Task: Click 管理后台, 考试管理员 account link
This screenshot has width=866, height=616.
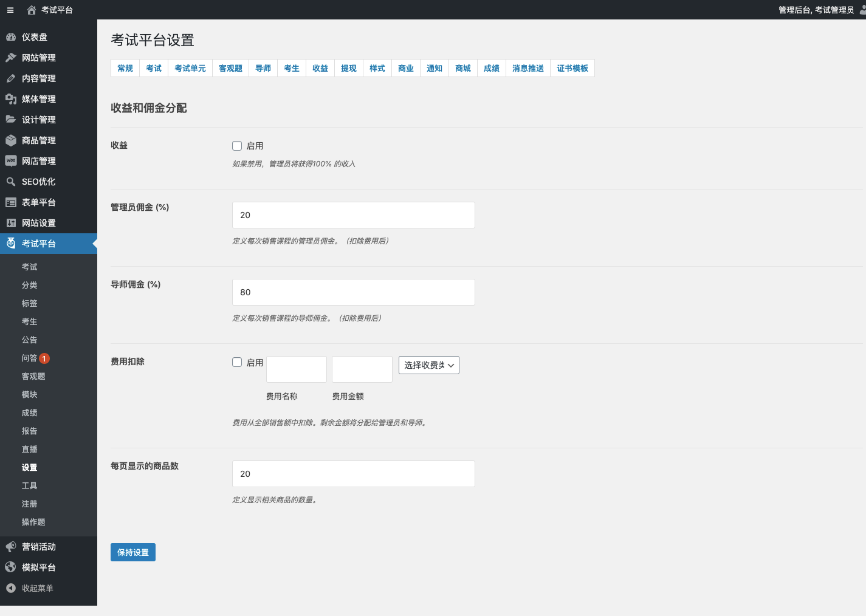Action: pos(816,10)
